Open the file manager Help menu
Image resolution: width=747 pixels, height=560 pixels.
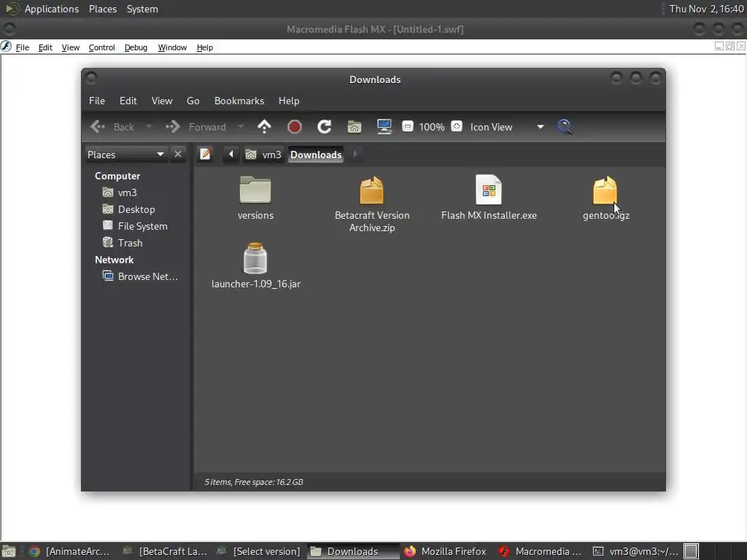point(289,101)
